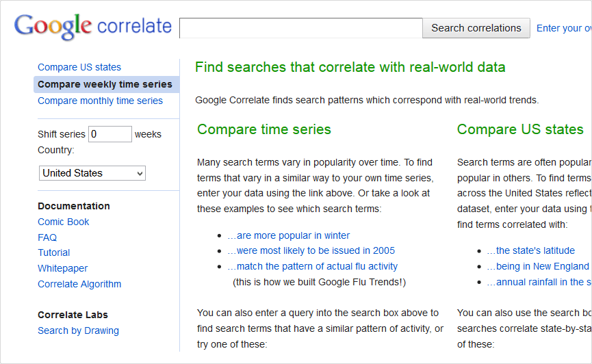The image size is (592, 364).
Task: Open '...the state's latitude' example link
Action: pyautogui.click(x=531, y=250)
